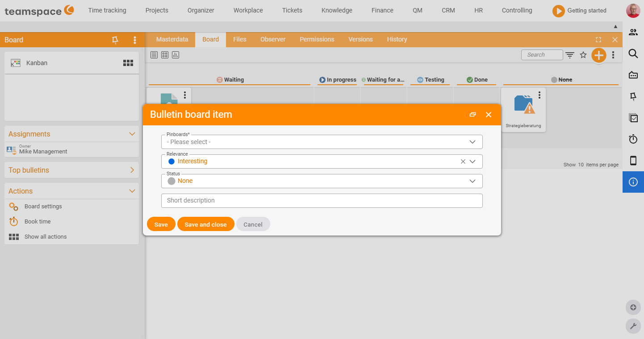The image size is (644, 339).
Task: Collapse the Actions section
Action: pos(132,191)
